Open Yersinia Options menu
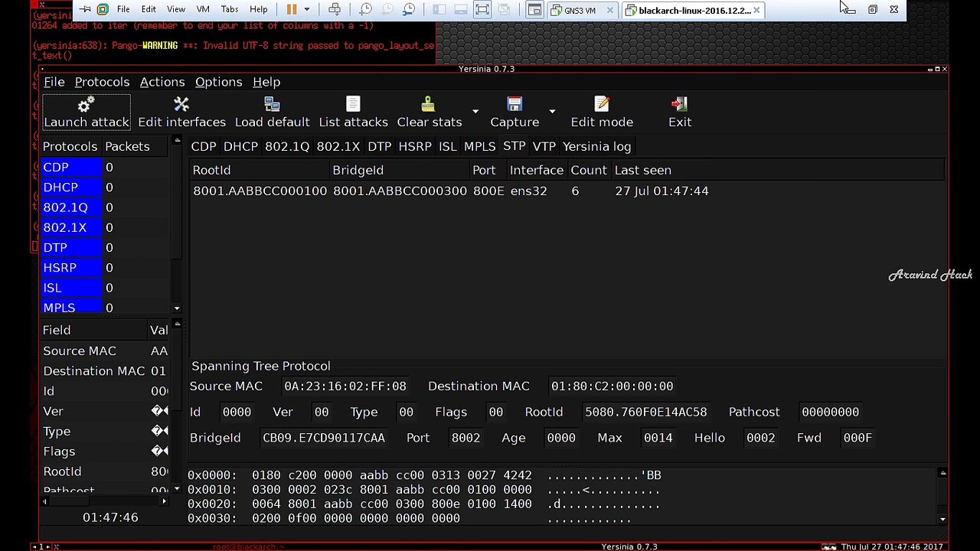980x551 pixels. click(x=218, y=82)
